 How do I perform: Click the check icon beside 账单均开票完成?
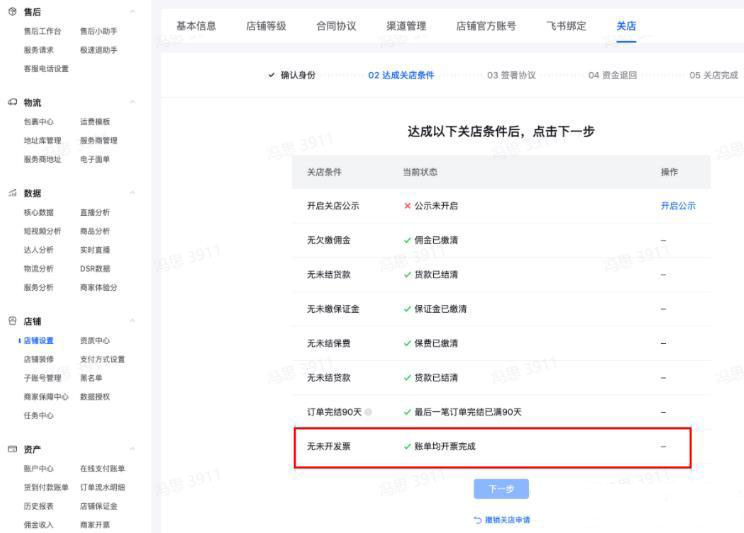click(x=407, y=446)
